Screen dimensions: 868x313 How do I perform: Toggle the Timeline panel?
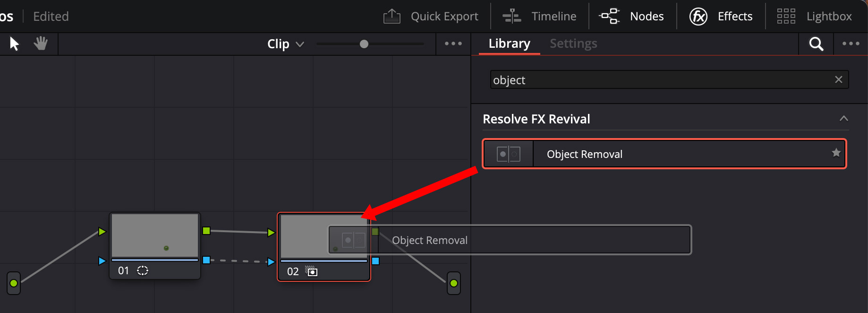[x=539, y=17]
